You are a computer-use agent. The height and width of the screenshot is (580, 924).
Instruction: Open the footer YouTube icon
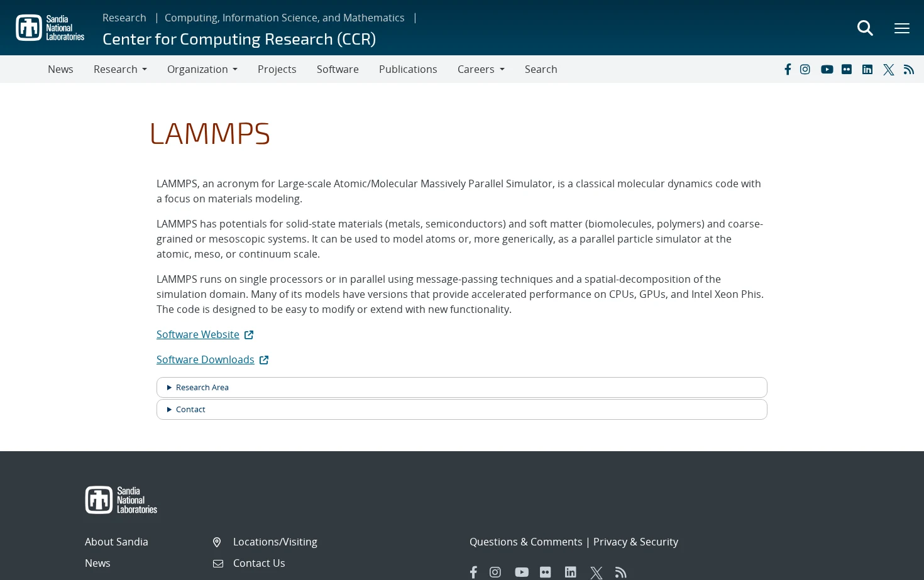[522, 572]
